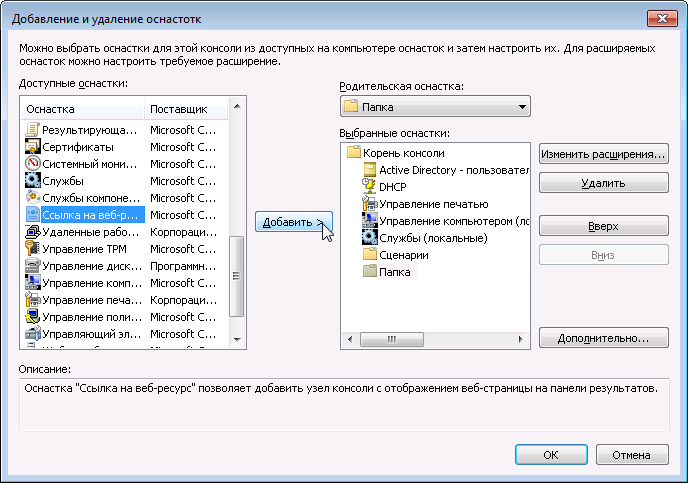Select DHCP text in selected snap-ins
This screenshot has width=688, height=483.
point(393,187)
